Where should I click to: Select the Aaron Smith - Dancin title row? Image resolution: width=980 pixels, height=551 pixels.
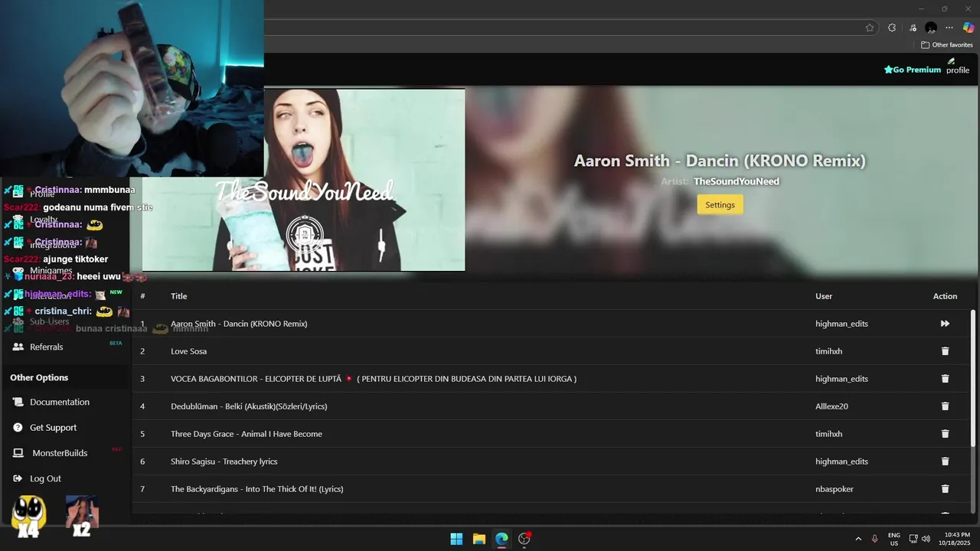pos(239,324)
